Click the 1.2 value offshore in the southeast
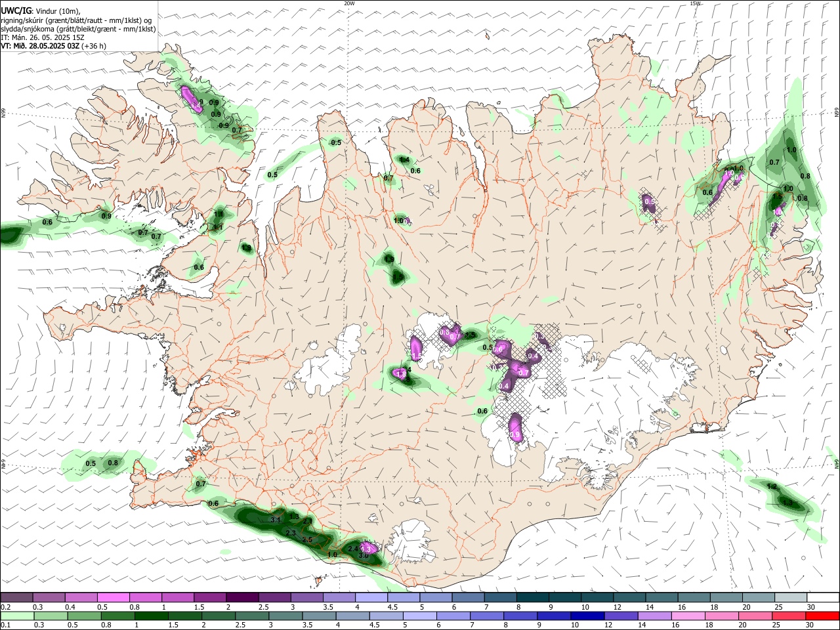The image size is (840, 630). [772, 486]
